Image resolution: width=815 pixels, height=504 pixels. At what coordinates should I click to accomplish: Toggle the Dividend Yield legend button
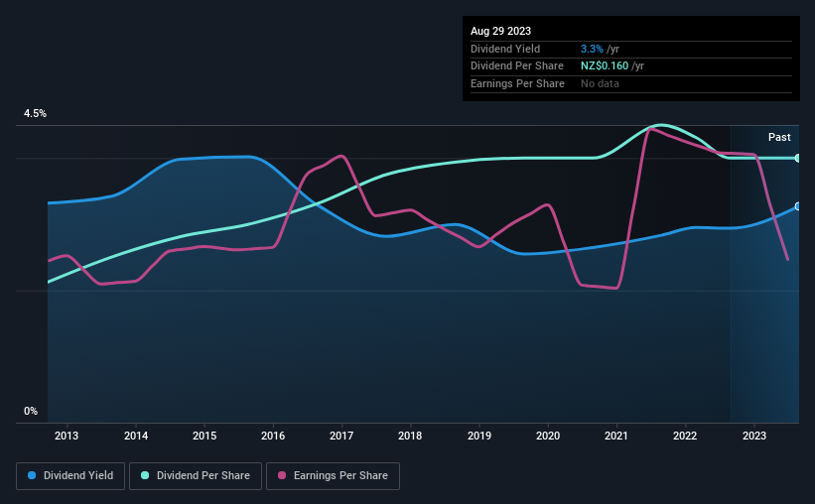[x=70, y=476]
